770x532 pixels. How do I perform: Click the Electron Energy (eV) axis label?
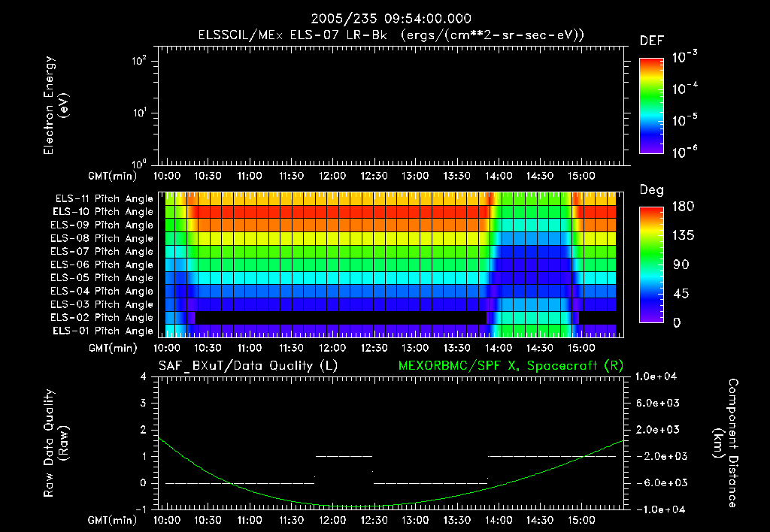click(x=56, y=105)
